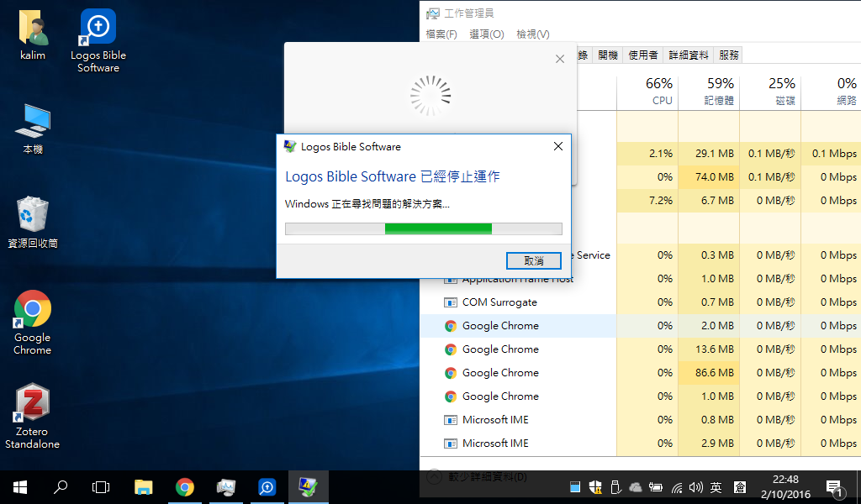This screenshot has width=861, height=504.
Task: Click the 29.1 MB memory cell
Action: click(709, 154)
